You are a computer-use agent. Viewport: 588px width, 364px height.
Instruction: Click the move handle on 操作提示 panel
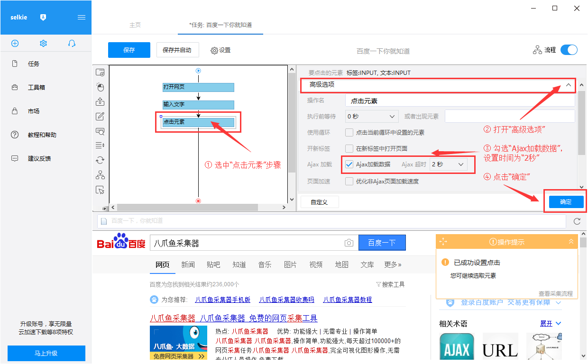pyautogui.click(x=443, y=242)
